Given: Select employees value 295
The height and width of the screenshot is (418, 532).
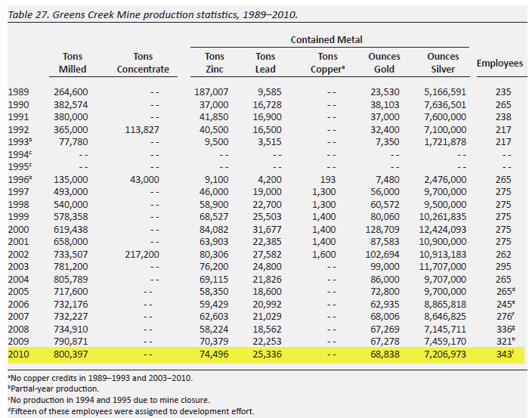Looking at the screenshot, I should pos(503,267).
